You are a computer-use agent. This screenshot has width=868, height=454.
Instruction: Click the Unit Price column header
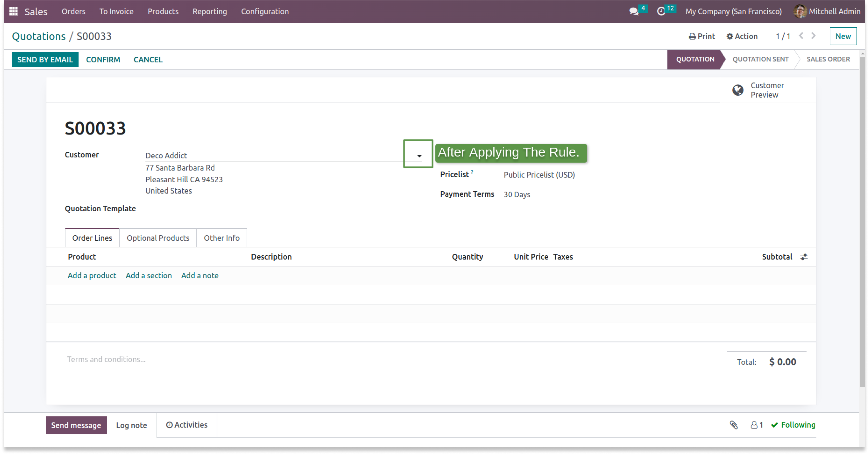(531, 257)
